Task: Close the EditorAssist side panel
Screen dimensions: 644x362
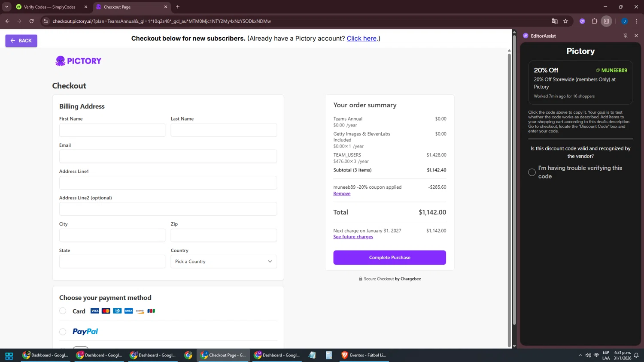Action: (x=636, y=36)
